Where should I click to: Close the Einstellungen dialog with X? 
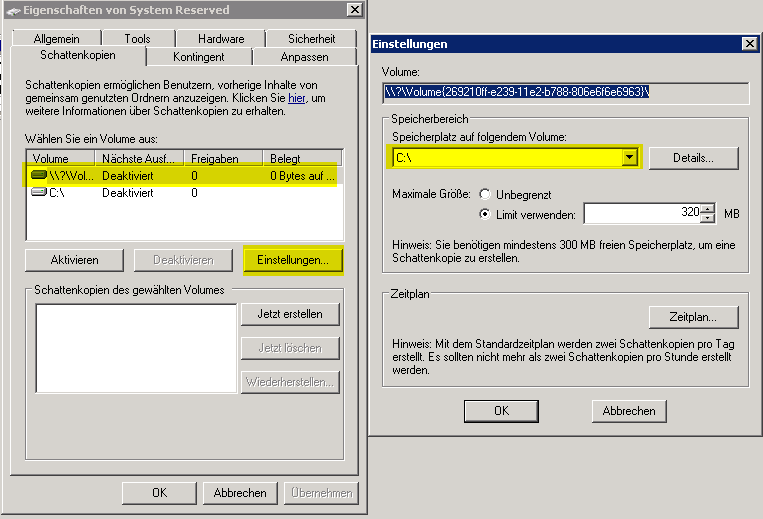tap(750, 44)
